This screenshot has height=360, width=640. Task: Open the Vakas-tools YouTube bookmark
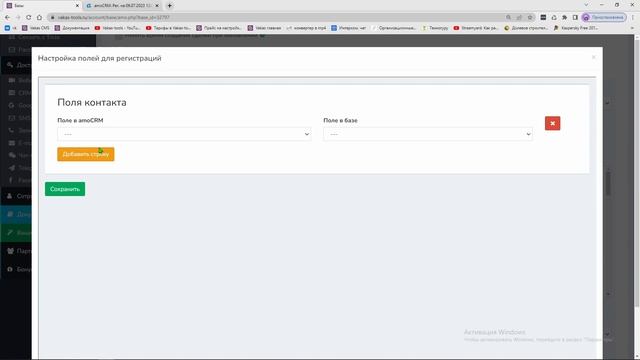click(x=117, y=28)
